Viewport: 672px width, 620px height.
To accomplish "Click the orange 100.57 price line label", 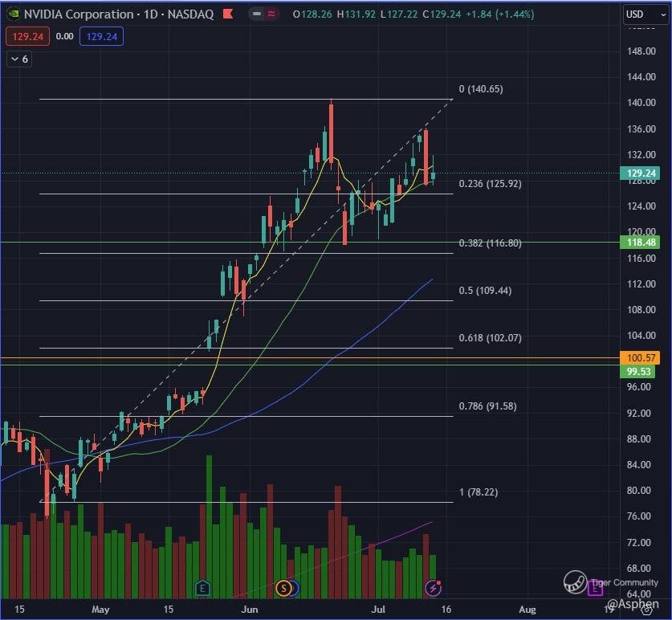I will tap(640, 357).
